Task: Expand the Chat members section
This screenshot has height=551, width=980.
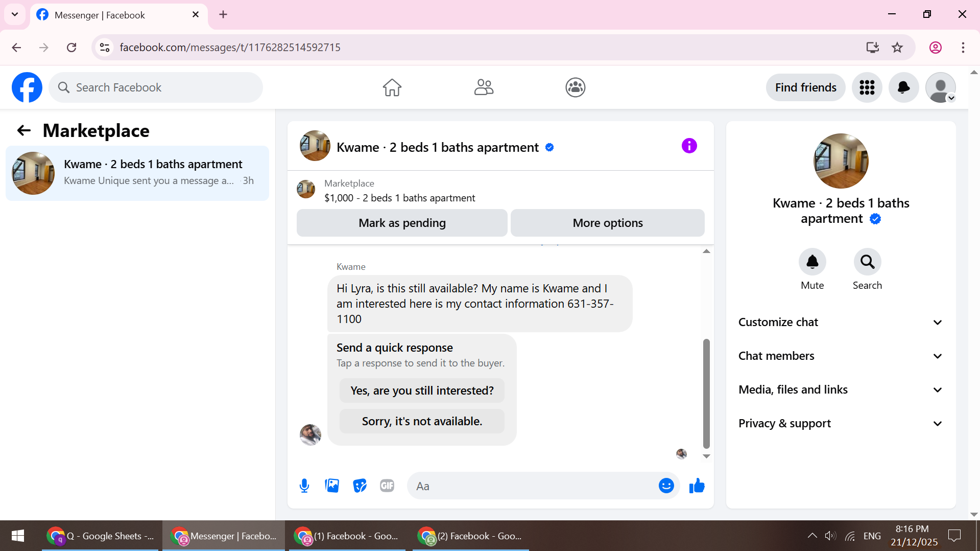Action: (x=841, y=356)
